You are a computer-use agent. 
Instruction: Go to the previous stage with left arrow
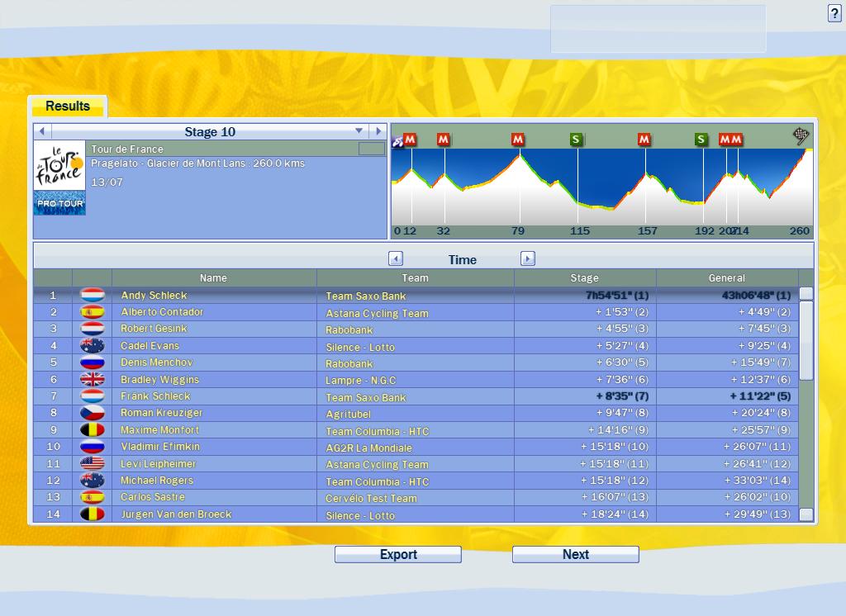click(x=42, y=131)
